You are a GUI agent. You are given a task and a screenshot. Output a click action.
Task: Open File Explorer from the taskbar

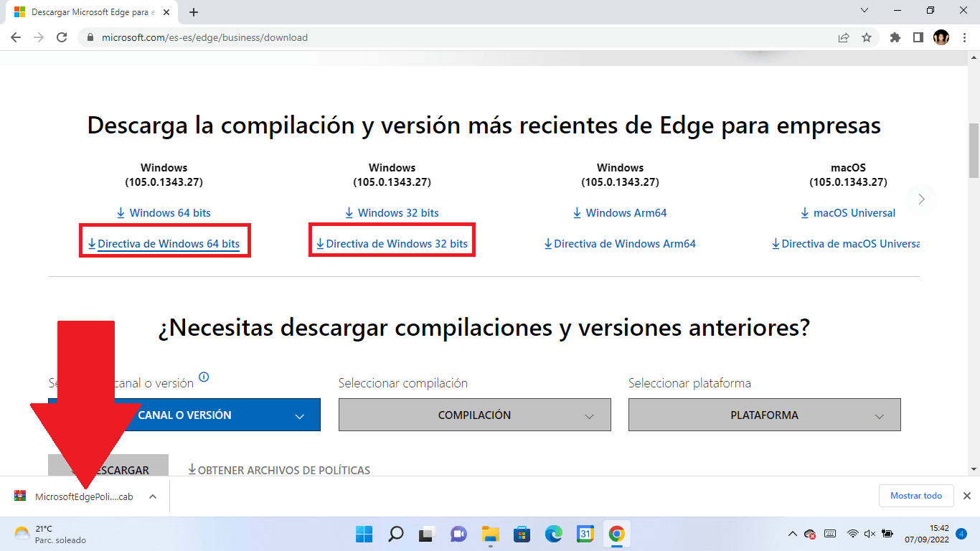point(490,534)
